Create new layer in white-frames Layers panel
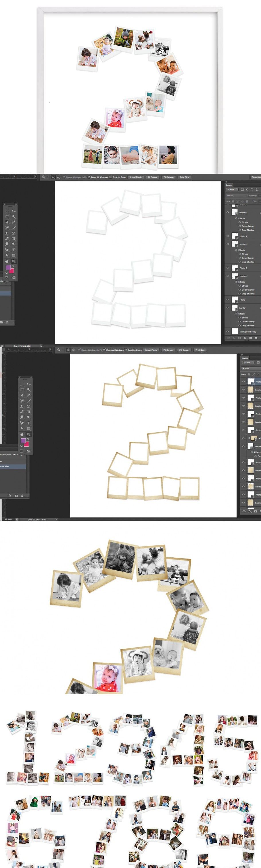 [x=256, y=338]
